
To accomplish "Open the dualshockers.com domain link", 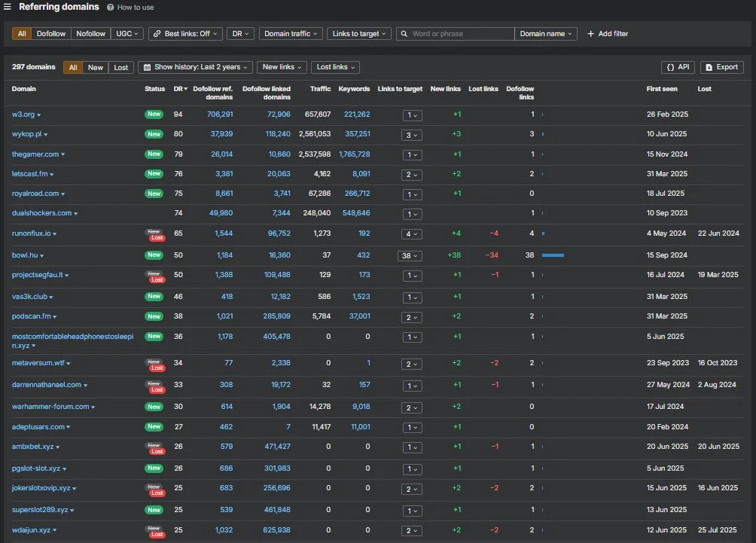I will click(x=41, y=212).
